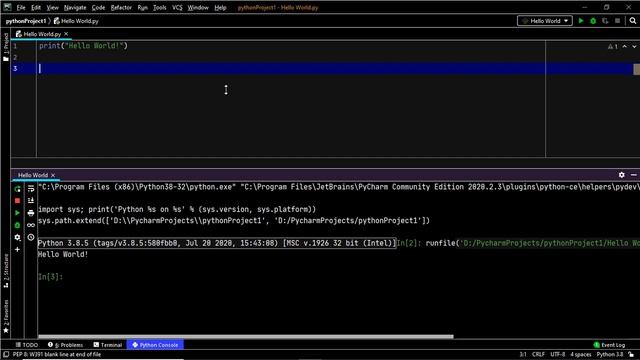
Task: Open tool window gear options
Action: (x=621, y=175)
